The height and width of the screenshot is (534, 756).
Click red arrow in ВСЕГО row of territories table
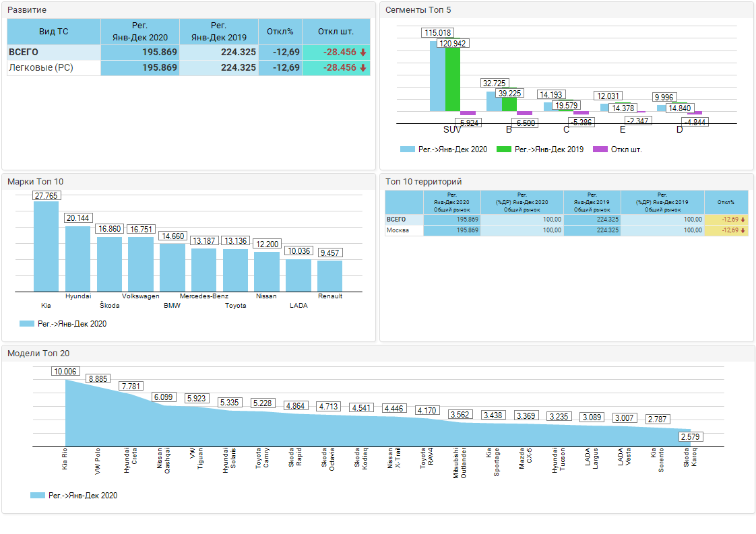(743, 220)
